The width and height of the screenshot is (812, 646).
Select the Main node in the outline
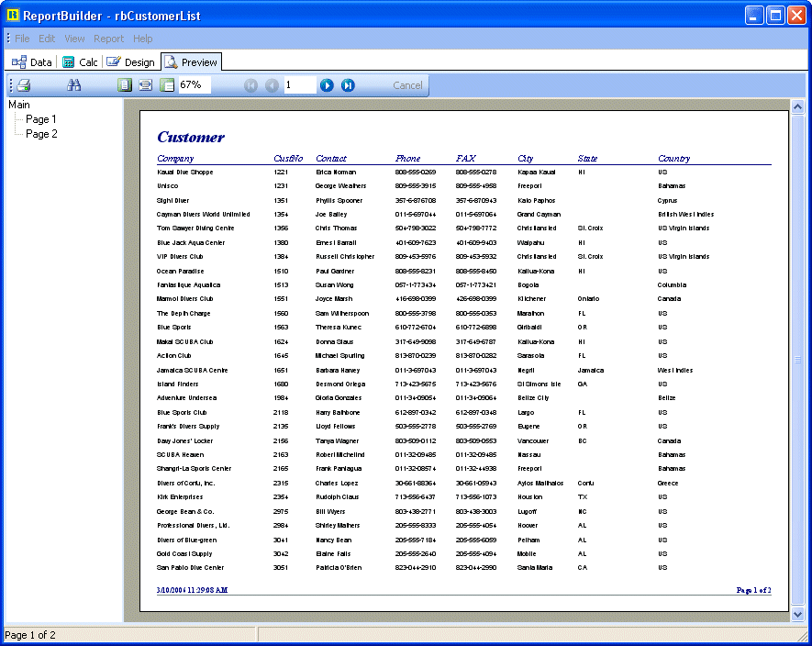click(19, 105)
